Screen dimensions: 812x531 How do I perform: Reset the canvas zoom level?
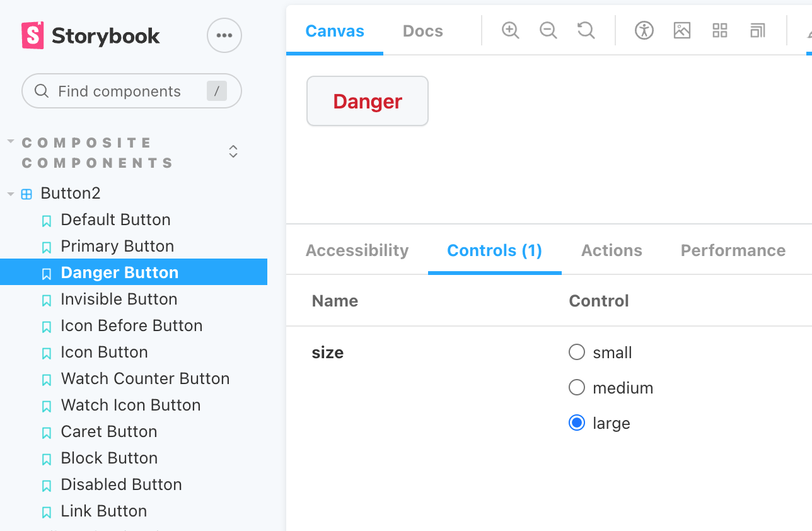point(586,30)
